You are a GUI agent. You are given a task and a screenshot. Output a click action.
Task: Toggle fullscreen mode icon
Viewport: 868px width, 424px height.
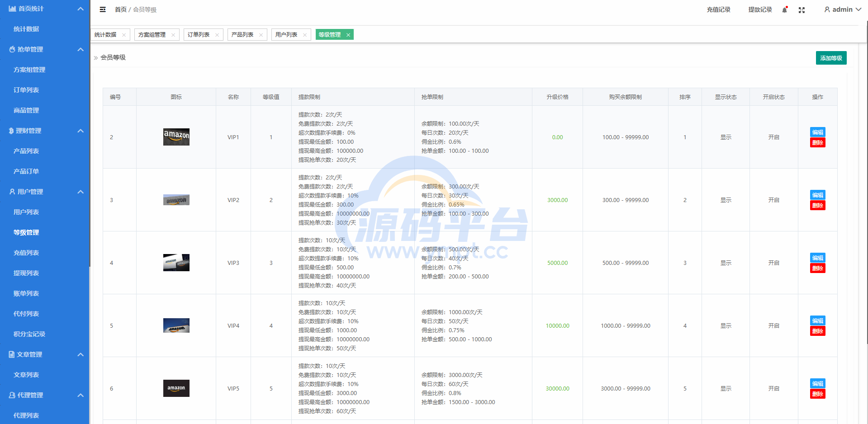pyautogui.click(x=802, y=10)
